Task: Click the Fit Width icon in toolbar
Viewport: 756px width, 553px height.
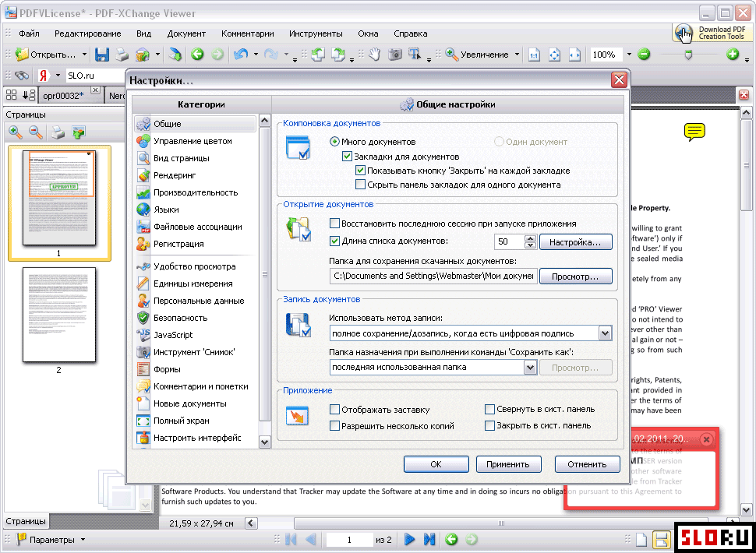Action: (x=574, y=55)
